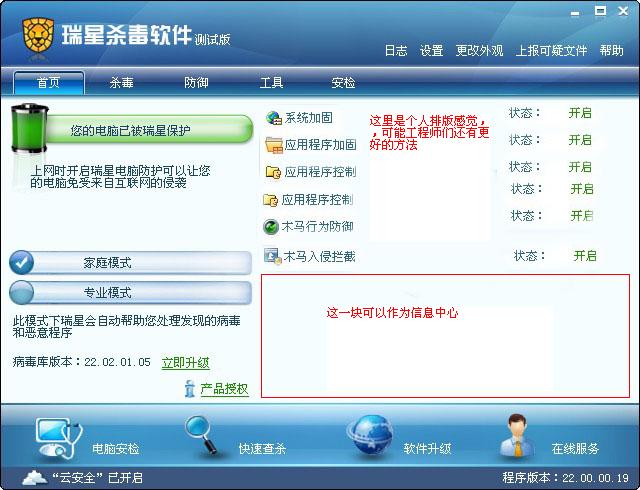Screen dimensions: 640x490
Task: Click the 系统加固 globe icon
Action: [x=274, y=118]
